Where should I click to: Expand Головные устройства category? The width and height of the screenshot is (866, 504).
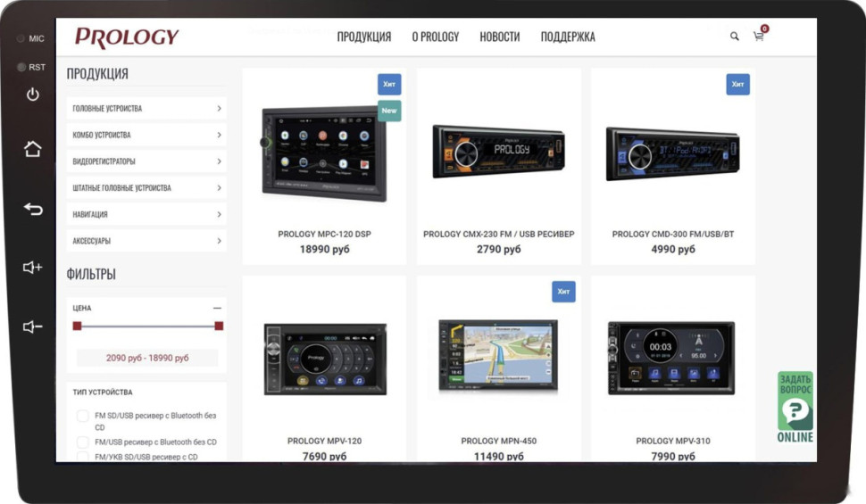tap(146, 109)
